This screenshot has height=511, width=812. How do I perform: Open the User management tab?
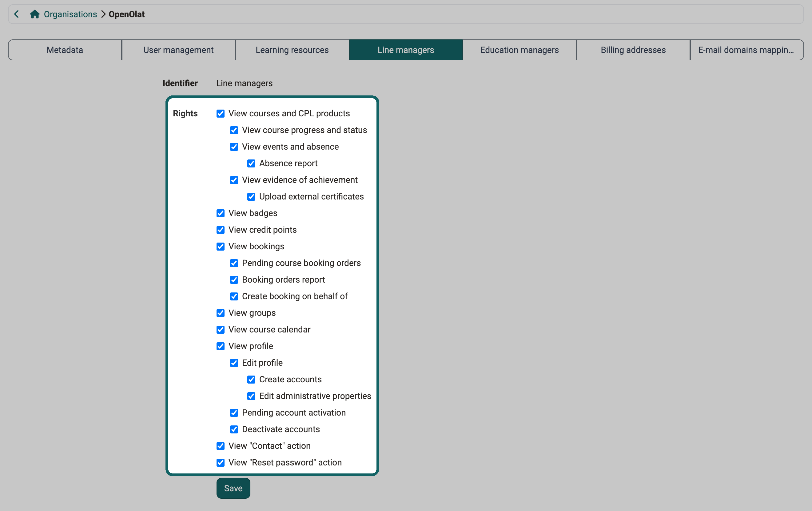point(178,50)
